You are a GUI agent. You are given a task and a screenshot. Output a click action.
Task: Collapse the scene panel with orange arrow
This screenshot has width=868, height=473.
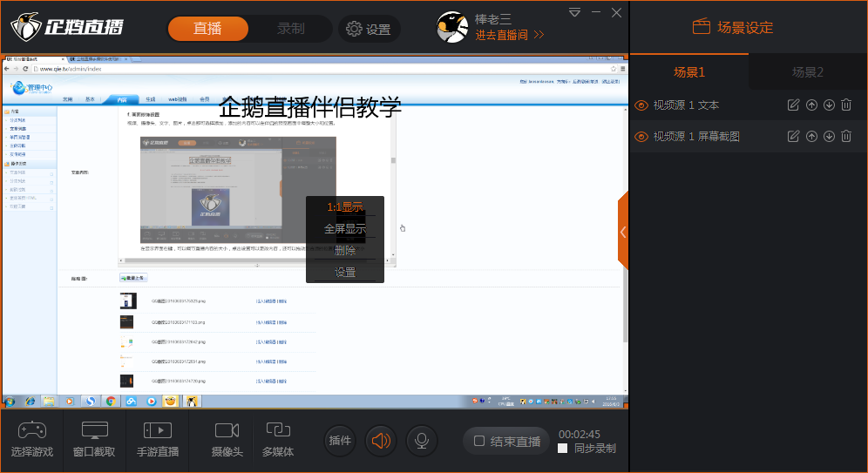pyautogui.click(x=623, y=232)
